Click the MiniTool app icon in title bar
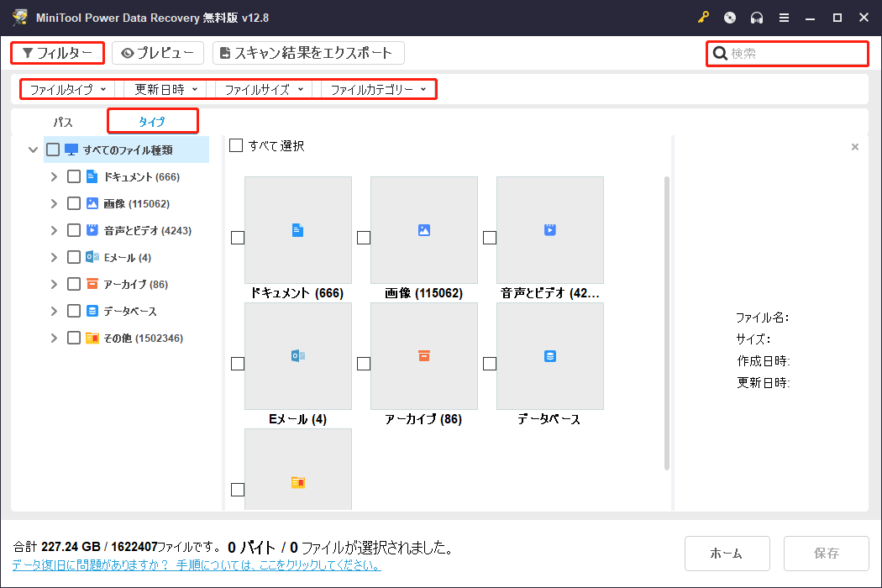 pyautogui.click(x=20, y=17)
